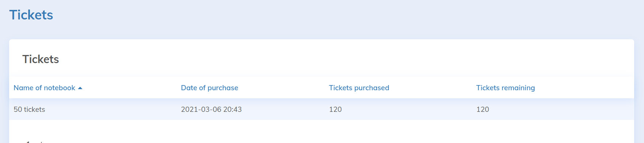644x143 pixels.
Task: Sort table by Tickets remaining header
Action: tap(505, 88)
